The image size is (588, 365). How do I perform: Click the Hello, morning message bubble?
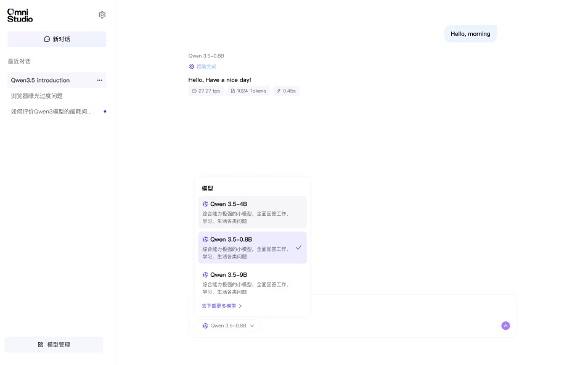click(x=470, y=34)
